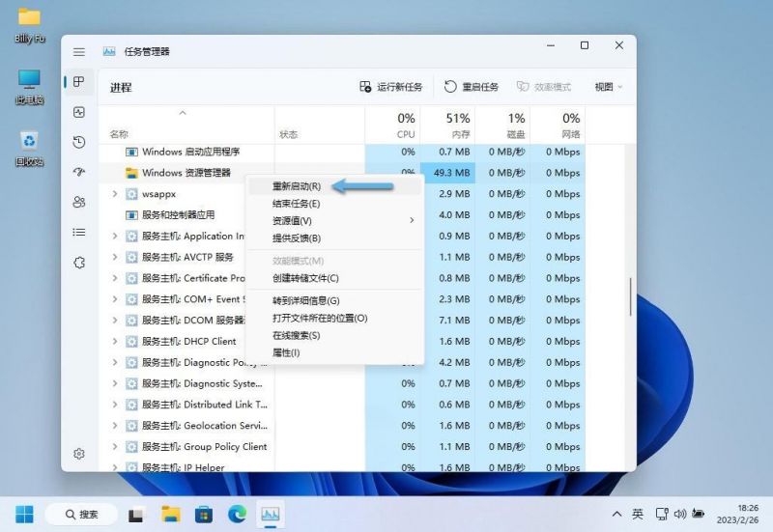Expand 服务主机: DCOM row chevron
The width and height of the screenshot is (773, 532).
point(114,321)
